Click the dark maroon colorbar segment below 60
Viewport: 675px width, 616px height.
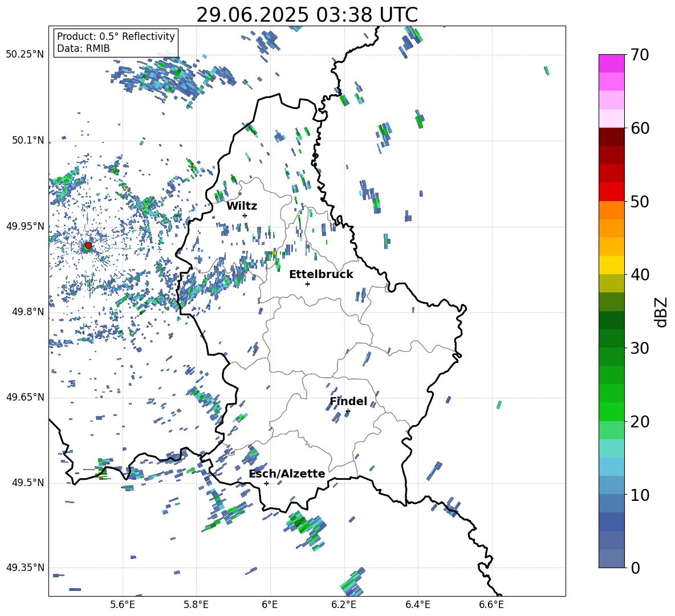tap(611, 137)
